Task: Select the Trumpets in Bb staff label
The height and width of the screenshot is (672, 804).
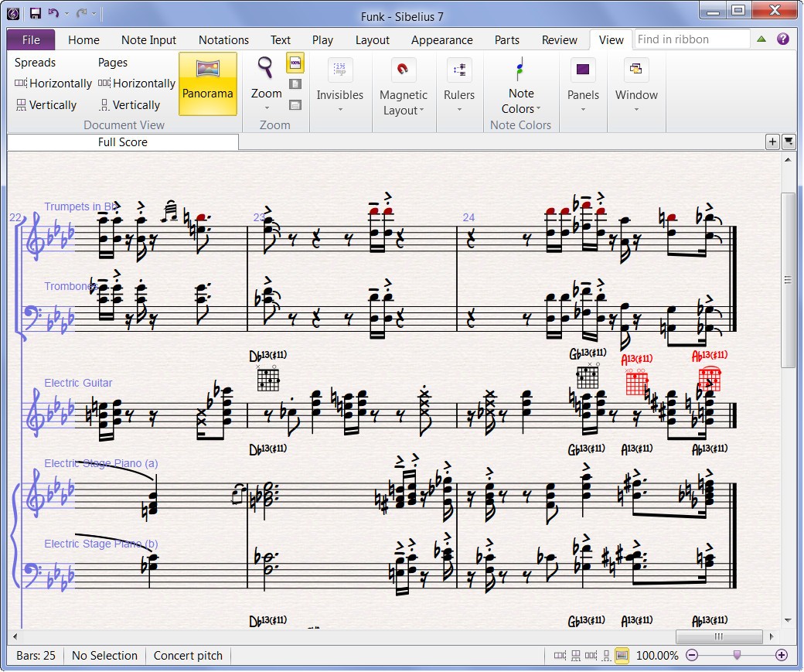Action: click(x=81, y=206)
